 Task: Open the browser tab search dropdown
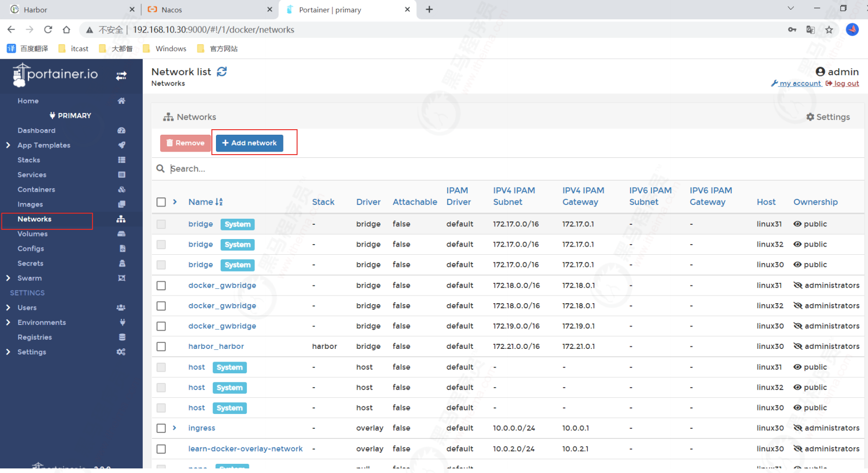point(790,8)
